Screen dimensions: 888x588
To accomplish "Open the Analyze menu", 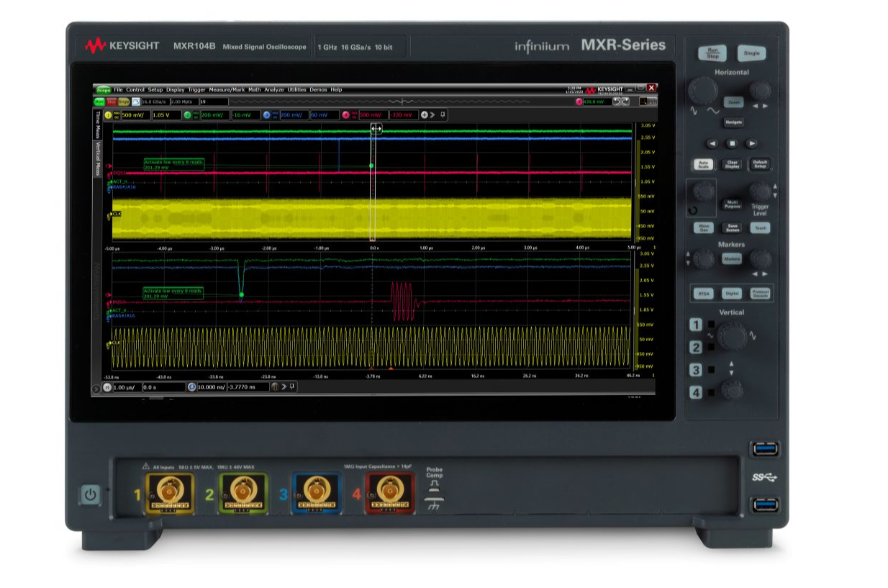I will click(273, 90).
